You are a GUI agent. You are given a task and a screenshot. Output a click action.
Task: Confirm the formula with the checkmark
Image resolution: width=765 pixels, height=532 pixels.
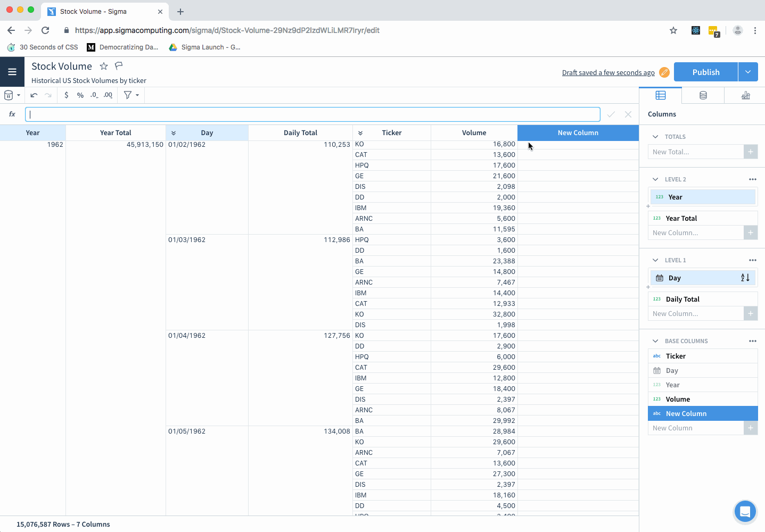[x=611, y=114]
